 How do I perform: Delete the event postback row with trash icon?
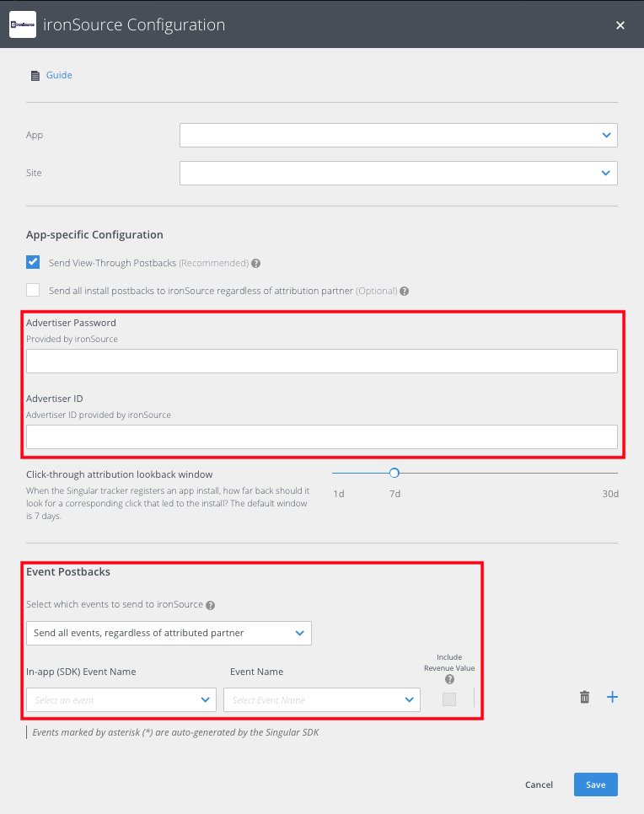coord(584,697)
